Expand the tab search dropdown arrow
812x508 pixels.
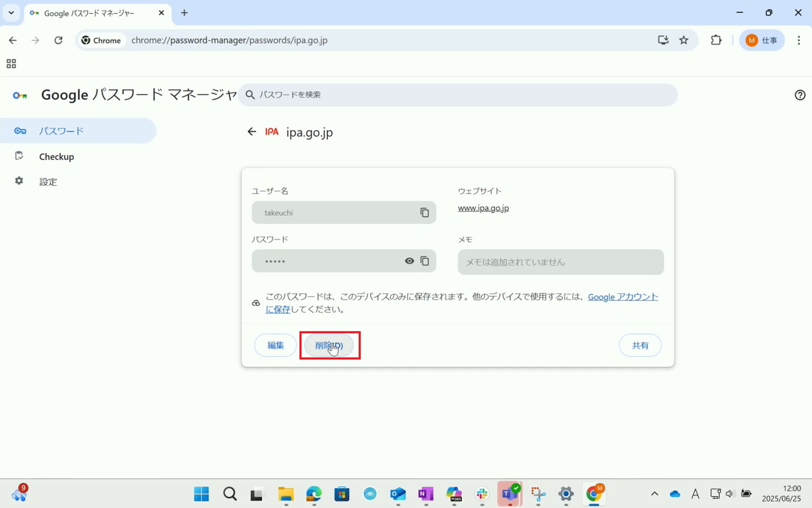pos(11,13)
